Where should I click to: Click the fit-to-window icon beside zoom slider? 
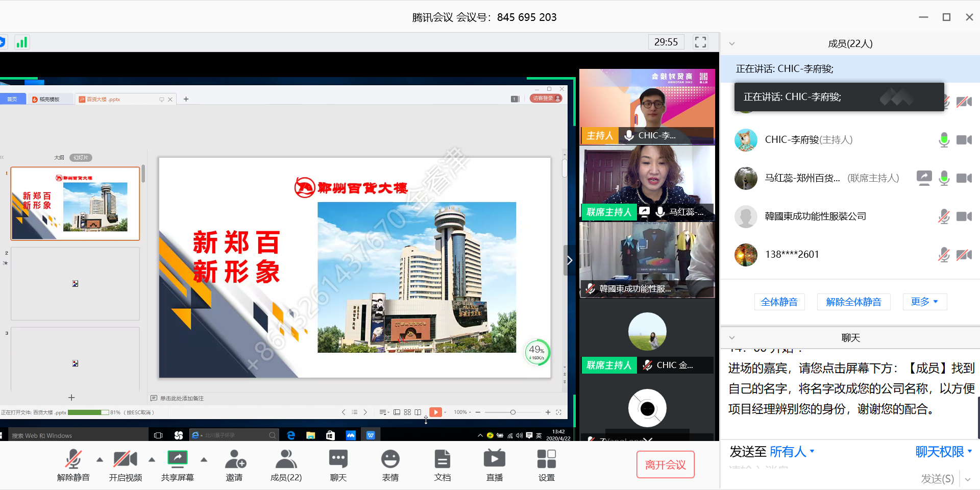tap(558, 412)
